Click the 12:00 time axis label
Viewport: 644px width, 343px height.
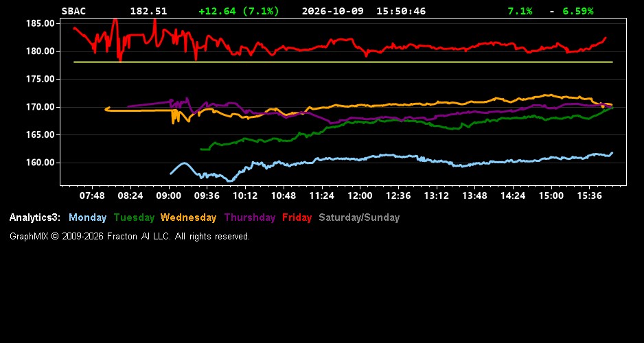[360, 196]
